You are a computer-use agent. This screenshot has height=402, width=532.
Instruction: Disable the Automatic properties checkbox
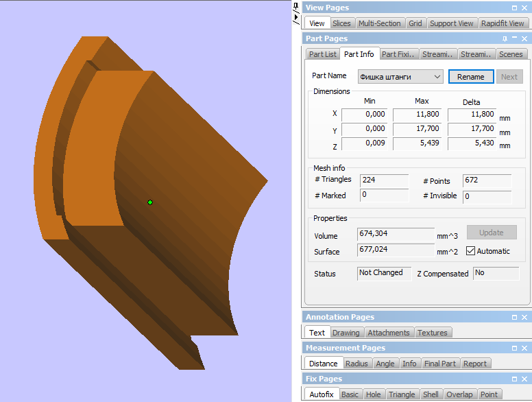click(470, 251)
